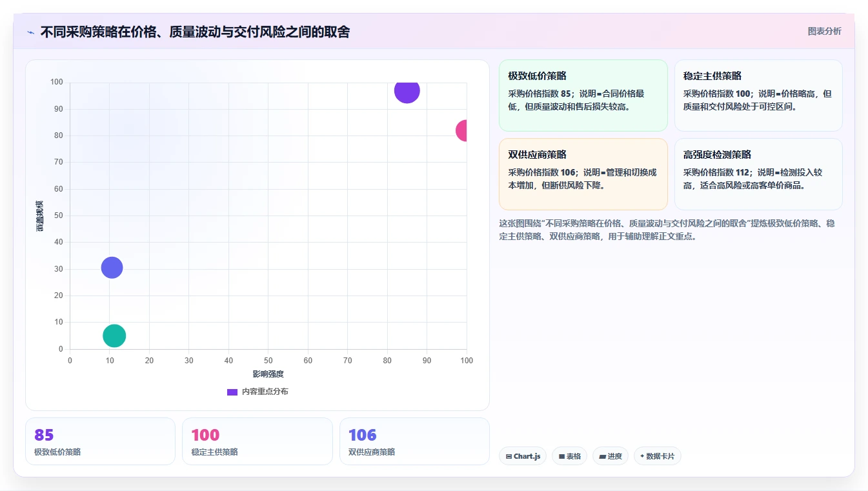Click the lightning icon beside the title

coord(30,32)
